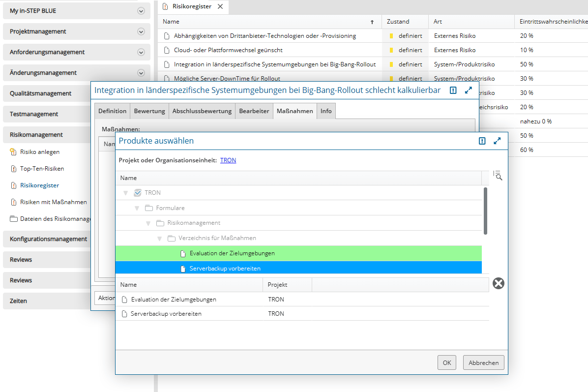Collapse the Formulare tree node
The height and width of the screenshot is (392, 588).
137,208
